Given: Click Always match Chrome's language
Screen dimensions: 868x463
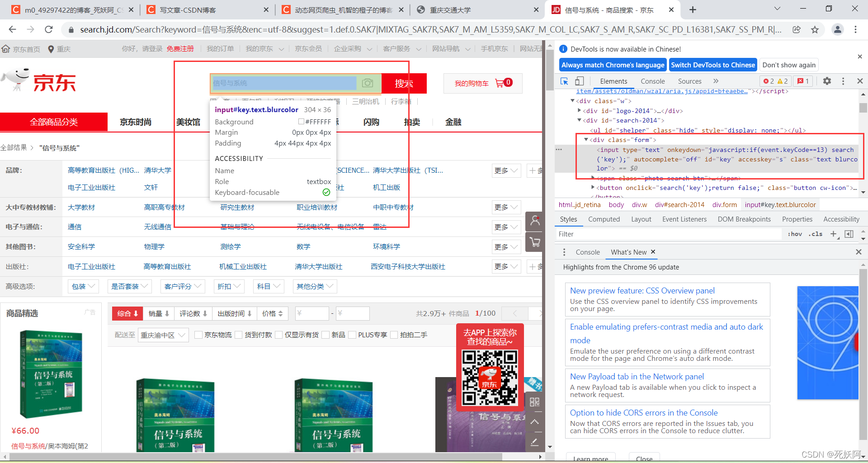Looking at the screenshot, I should click(613, 65).
